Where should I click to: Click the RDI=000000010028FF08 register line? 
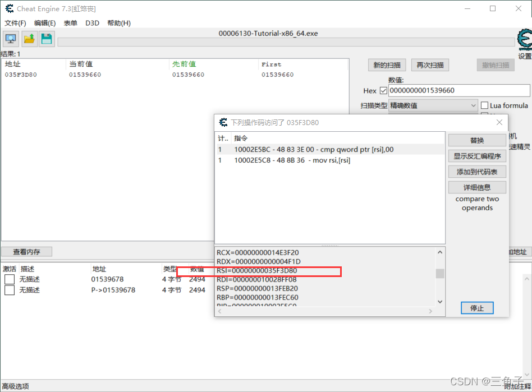tap(256, 279)
